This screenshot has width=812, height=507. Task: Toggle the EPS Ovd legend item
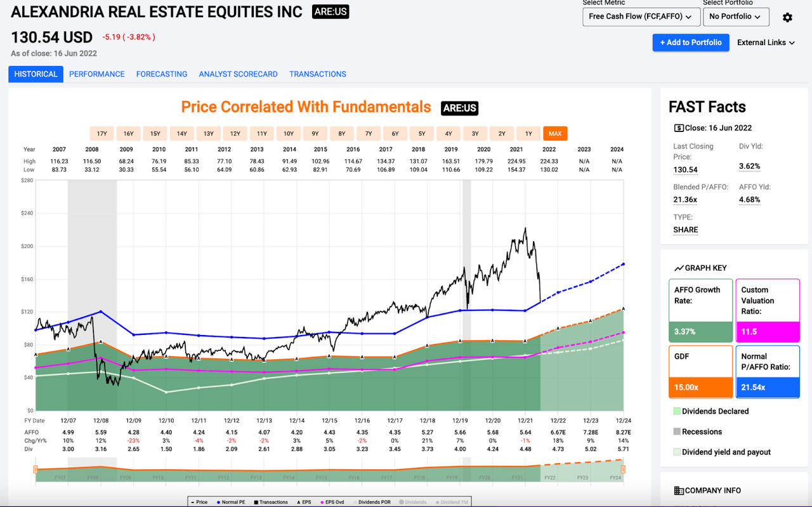point(332,502)
